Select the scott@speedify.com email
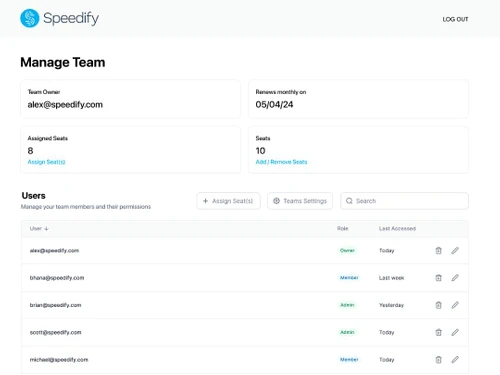This screenshot has width=500, height=375. pyautogui.click(x=55, y=333)
